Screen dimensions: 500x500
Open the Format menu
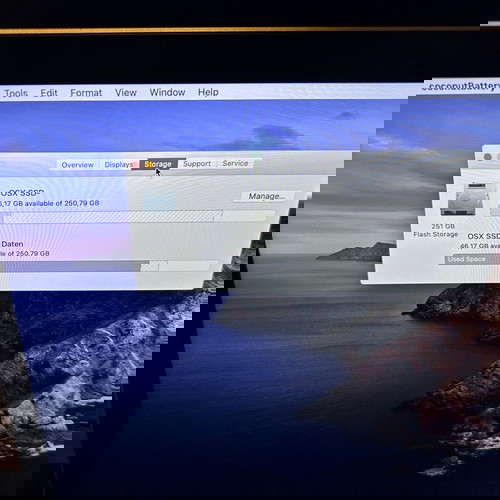[x=86, y=93]
